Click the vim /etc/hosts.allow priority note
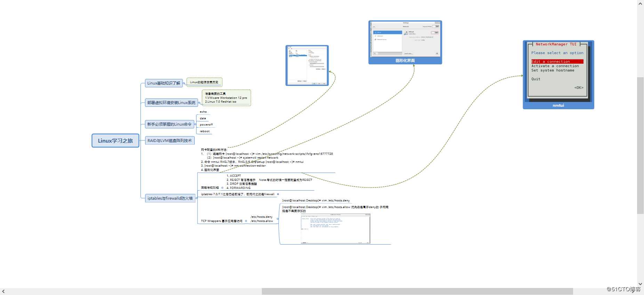Image resolution: width=644 pixels, height=295 pixels. point(335,209)
